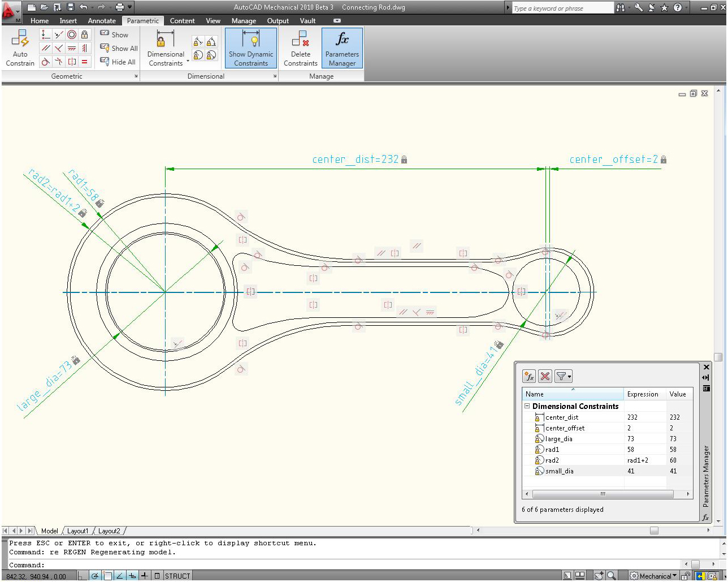The height and width of the screenshot is (582, 728).
Task: Click the Expression column header
Action: pyautogui.click(x=645, y=394)
